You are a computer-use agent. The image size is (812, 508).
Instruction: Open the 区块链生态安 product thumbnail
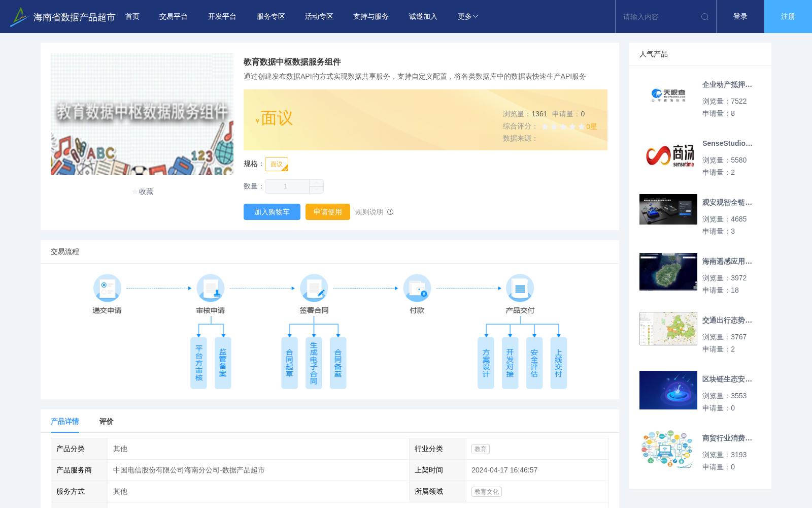[668, 390]
